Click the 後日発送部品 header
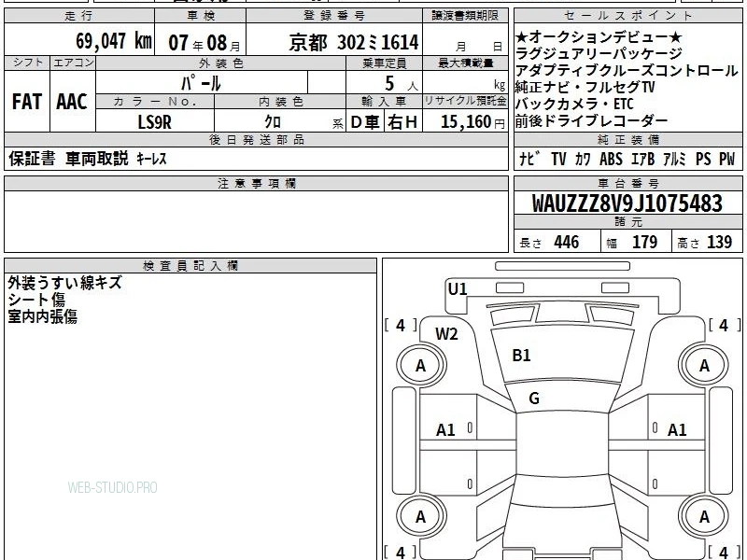 [x=256, y=139]
